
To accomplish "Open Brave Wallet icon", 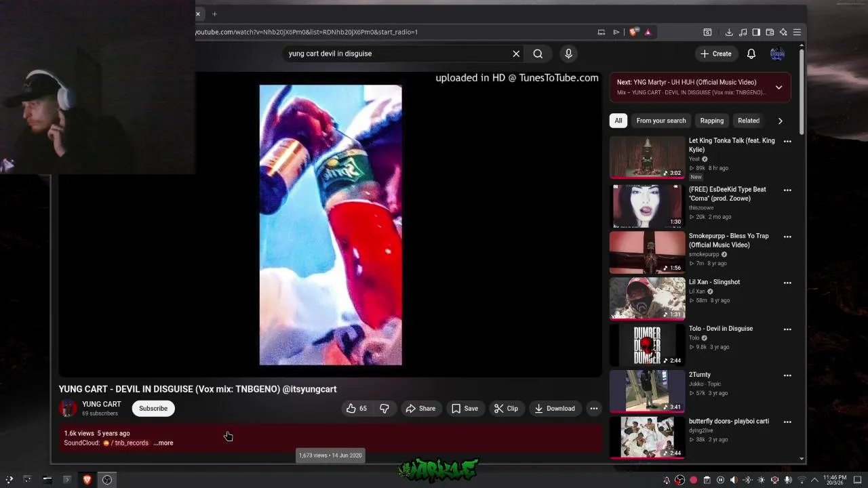I will tap(770, 32).
